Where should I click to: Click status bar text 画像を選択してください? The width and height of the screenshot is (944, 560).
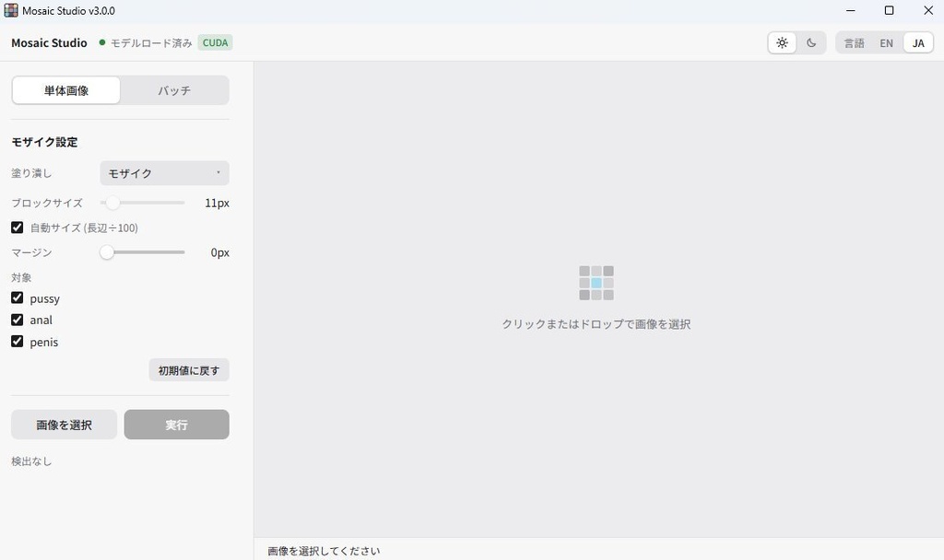[324, 551]
